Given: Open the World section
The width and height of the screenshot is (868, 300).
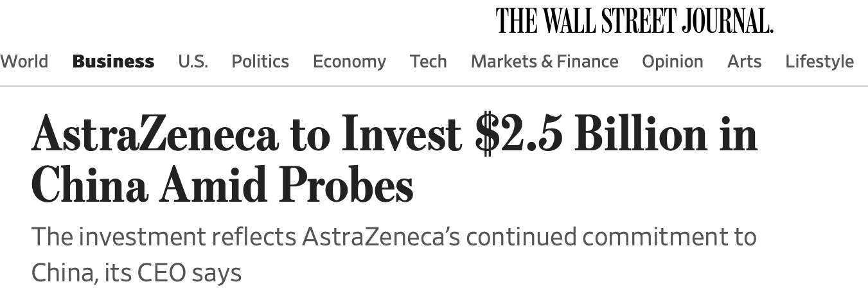Looking at the screenshot, I should [24, 62].
